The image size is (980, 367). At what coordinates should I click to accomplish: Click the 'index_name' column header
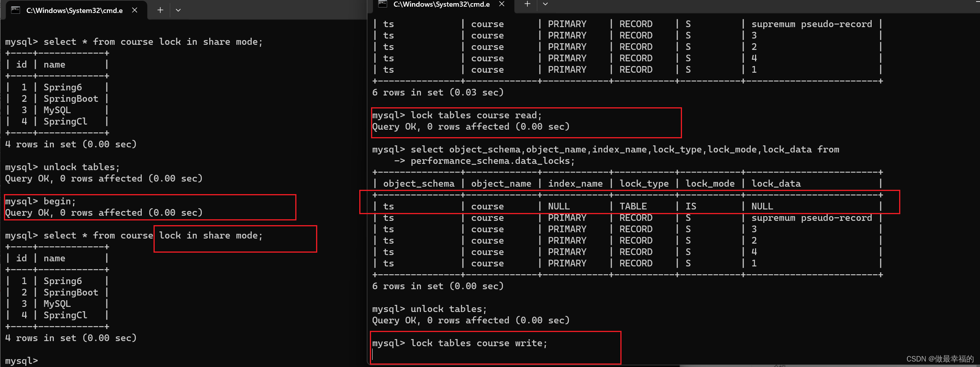(575, 183)
